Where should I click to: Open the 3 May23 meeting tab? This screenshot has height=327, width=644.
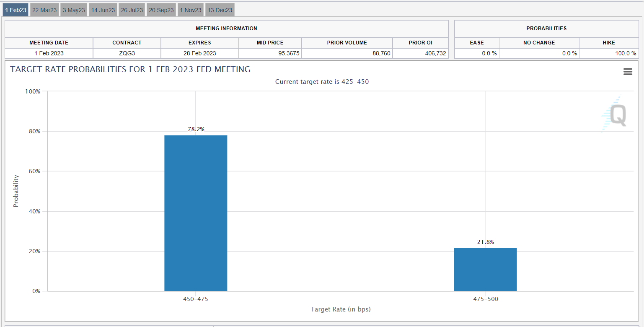(74, 10)
